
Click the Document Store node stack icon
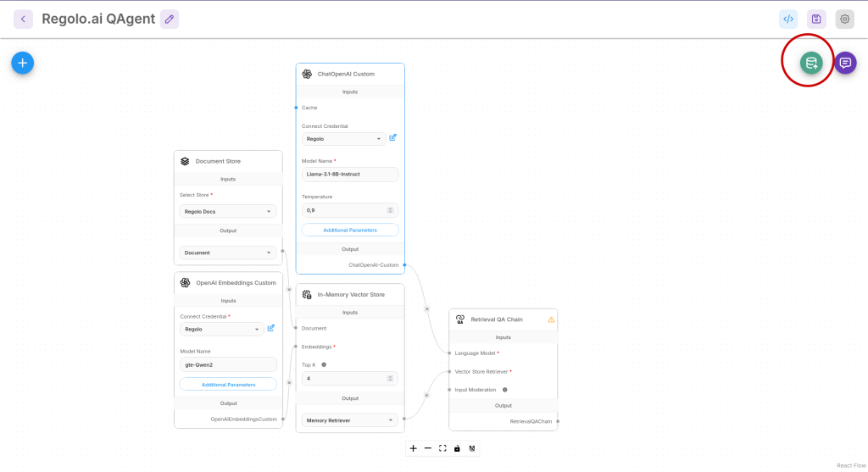tap(185, 161)
